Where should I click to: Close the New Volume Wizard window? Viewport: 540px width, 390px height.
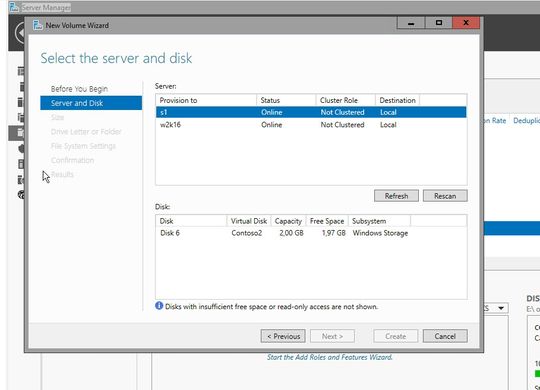coord(466,23)
